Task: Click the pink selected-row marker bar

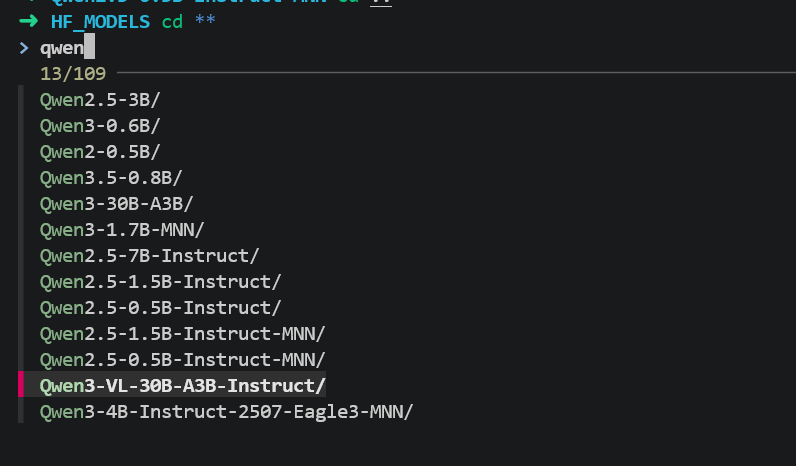Action: (21, 385)
